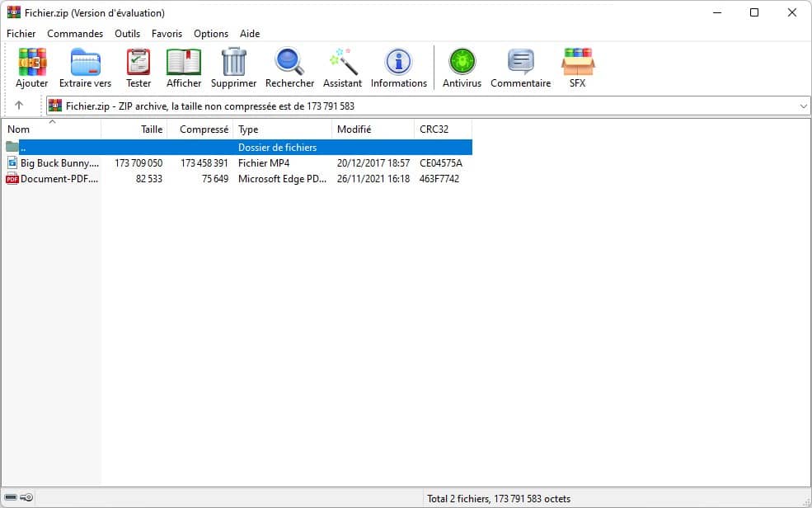Click the Microsoft Edge PD... type cell
This screenshot has width=812, height=508.
(x=282, y=179)
